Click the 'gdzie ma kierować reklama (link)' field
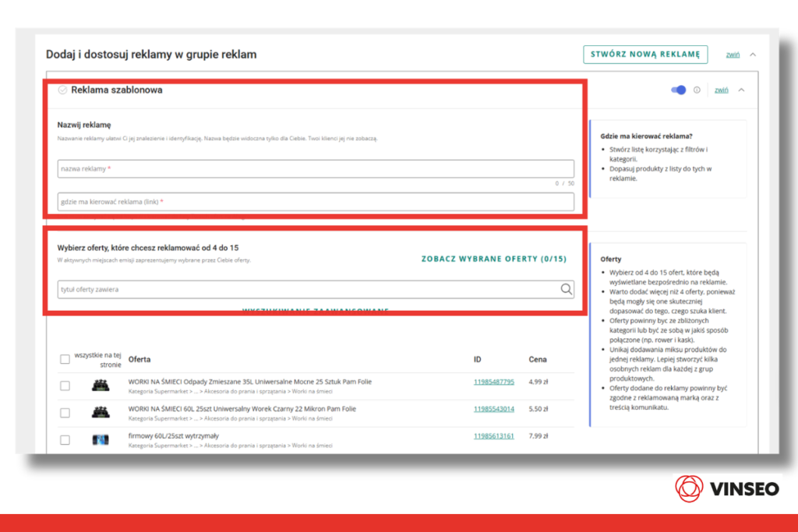798x532 pixels. (316, 202)
